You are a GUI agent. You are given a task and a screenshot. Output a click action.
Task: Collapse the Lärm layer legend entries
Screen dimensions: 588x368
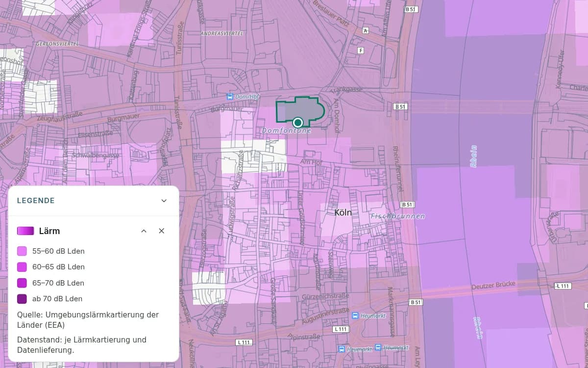pyautogui.click(x=144, y=231)
